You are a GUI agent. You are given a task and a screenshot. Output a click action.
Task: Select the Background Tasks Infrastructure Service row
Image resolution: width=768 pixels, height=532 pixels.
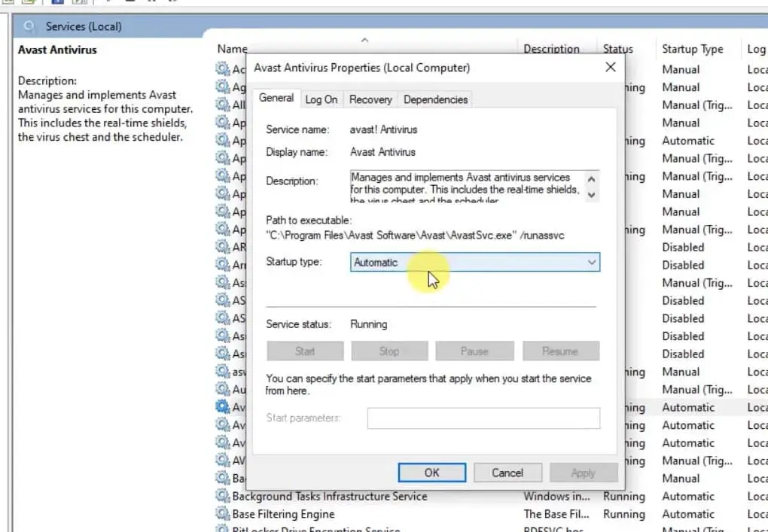329,497
